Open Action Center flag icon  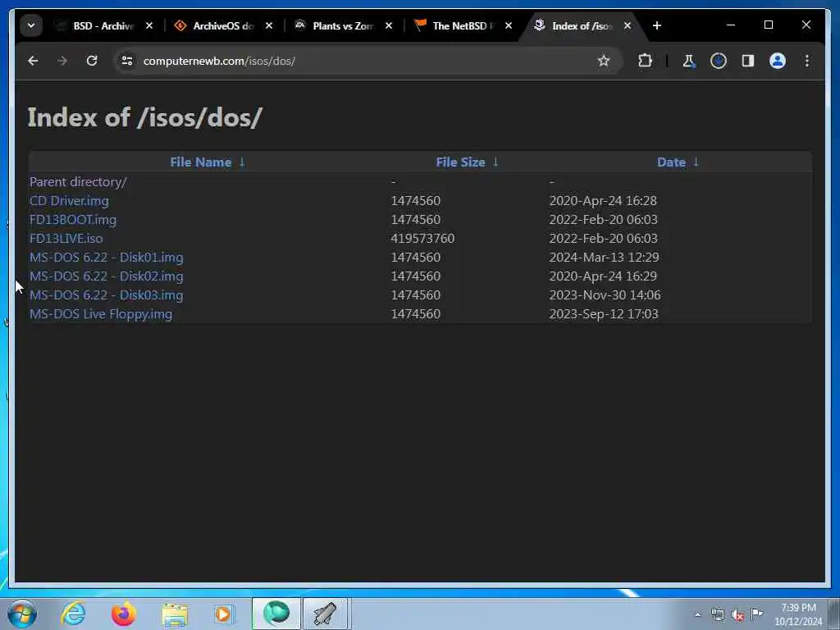click(756, 614)
